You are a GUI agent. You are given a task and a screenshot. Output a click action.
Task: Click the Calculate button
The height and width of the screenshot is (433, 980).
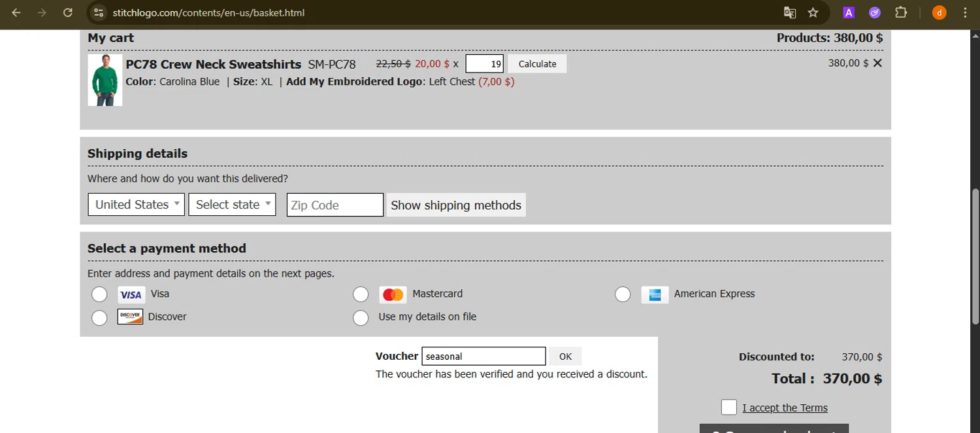[x=537, y=63]
